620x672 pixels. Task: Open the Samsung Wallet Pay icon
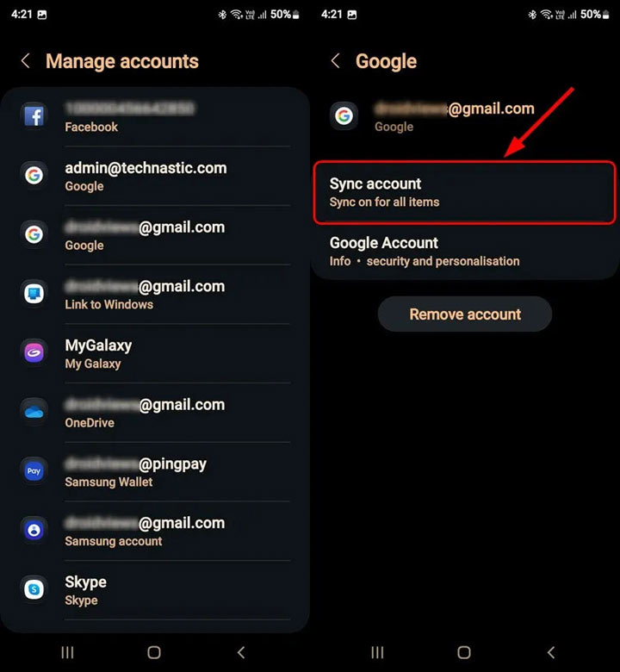[x=34, y=471]
